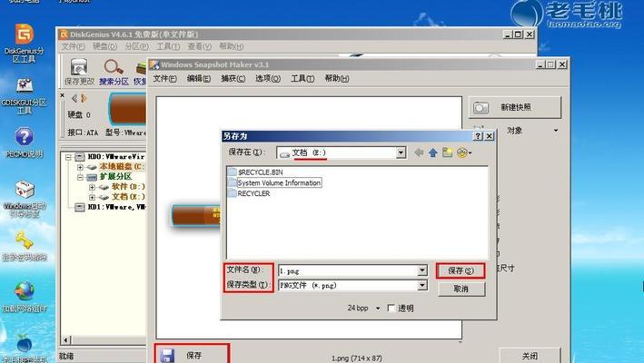
Task: Click bottom Save button with floppy icon
Action: 192,355
